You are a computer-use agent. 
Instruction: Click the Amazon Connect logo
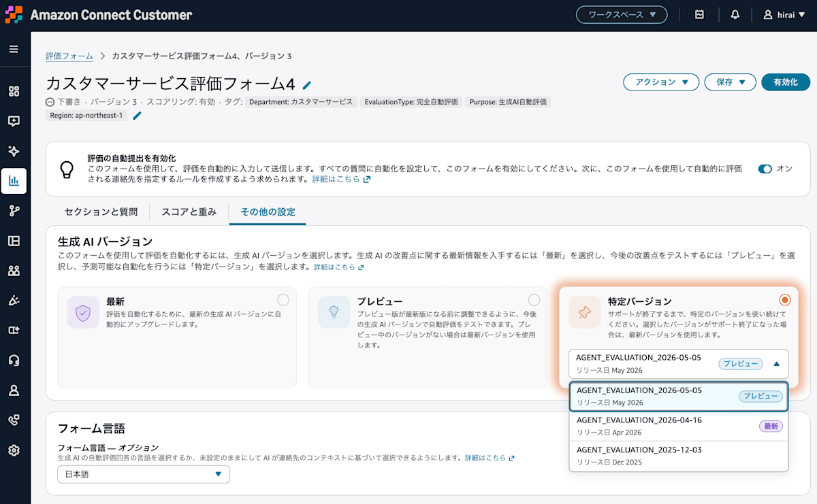14,14
